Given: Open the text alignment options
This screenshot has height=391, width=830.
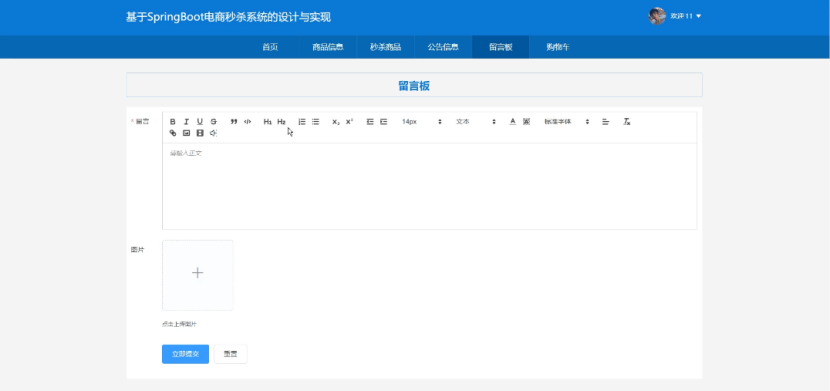Looking at the screenshot, I should click(x=606, y=122).
